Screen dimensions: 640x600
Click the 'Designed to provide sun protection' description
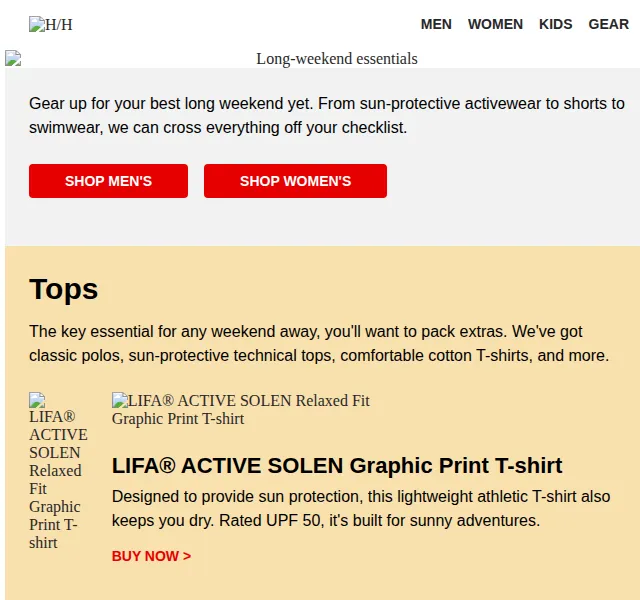click(361, 509)
